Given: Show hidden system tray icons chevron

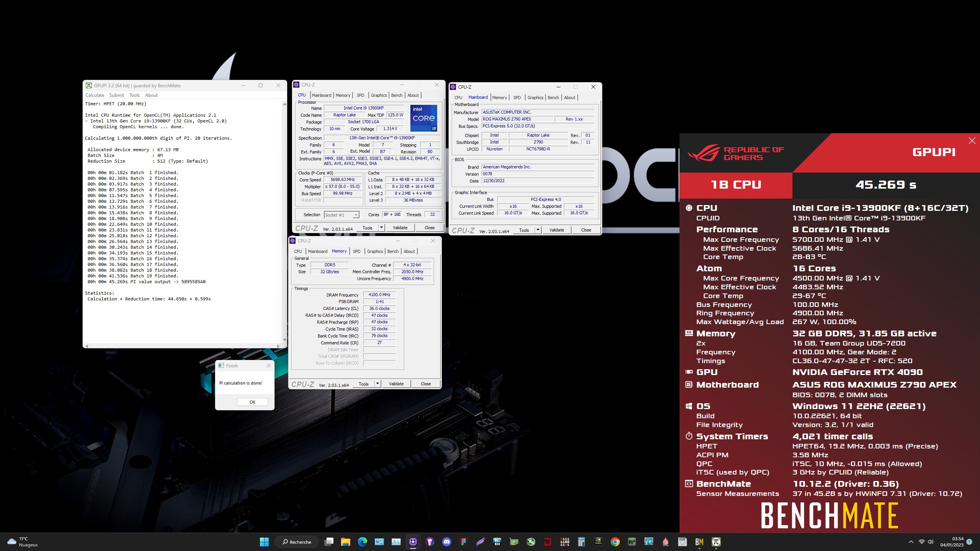Looking at the screenshot, I should (911, 542).
